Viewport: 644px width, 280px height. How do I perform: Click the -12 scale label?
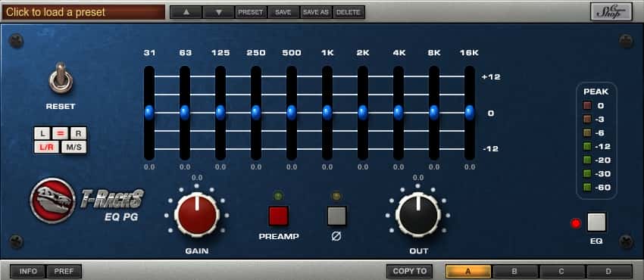pos(490,149)
